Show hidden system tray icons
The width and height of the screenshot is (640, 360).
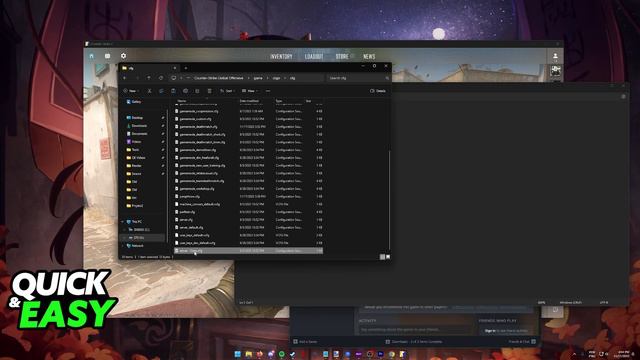pos(574,354)
